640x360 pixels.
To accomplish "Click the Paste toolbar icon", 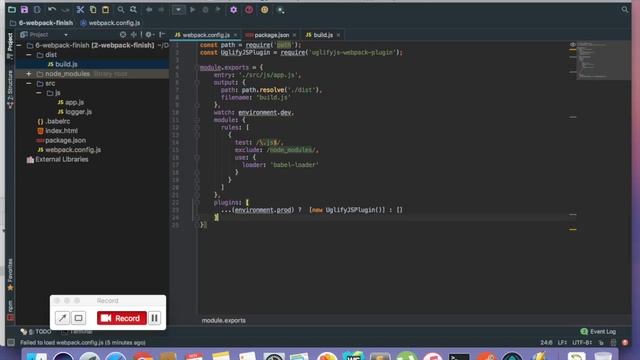I will tap(106, 9).
